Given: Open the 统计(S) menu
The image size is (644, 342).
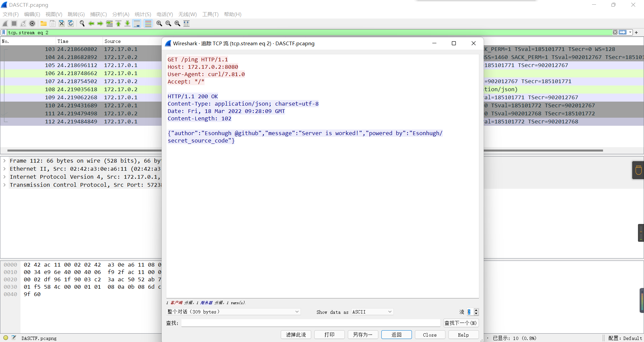Looking at the screenshot, I should pyautogui.click(x=143, y=14).
